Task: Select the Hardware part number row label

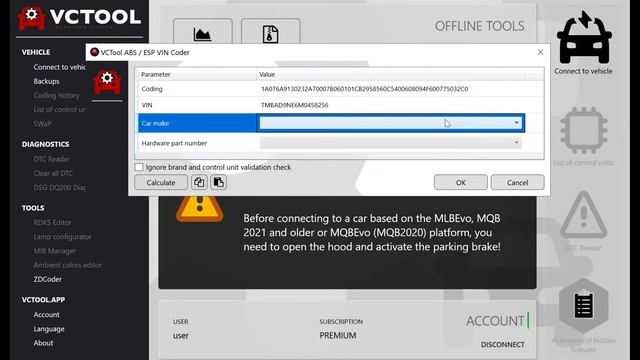Action: 174,143
